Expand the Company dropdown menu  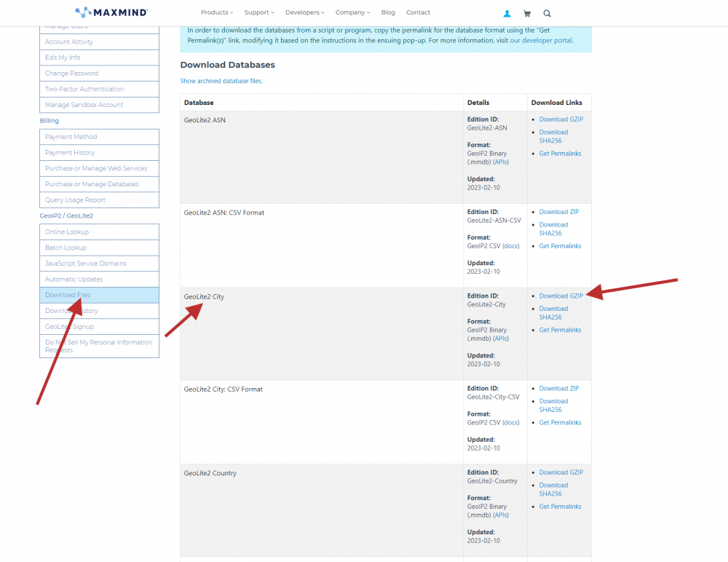[352, 12]
